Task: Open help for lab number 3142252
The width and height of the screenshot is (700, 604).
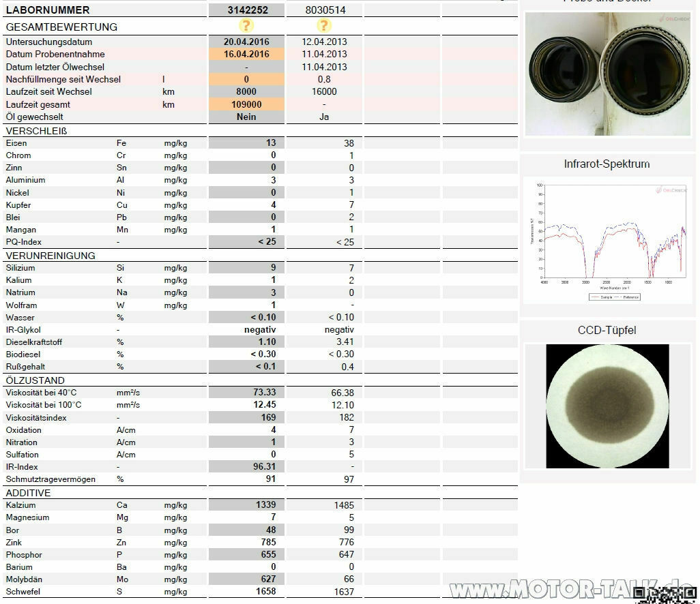Action: point(246,26)
